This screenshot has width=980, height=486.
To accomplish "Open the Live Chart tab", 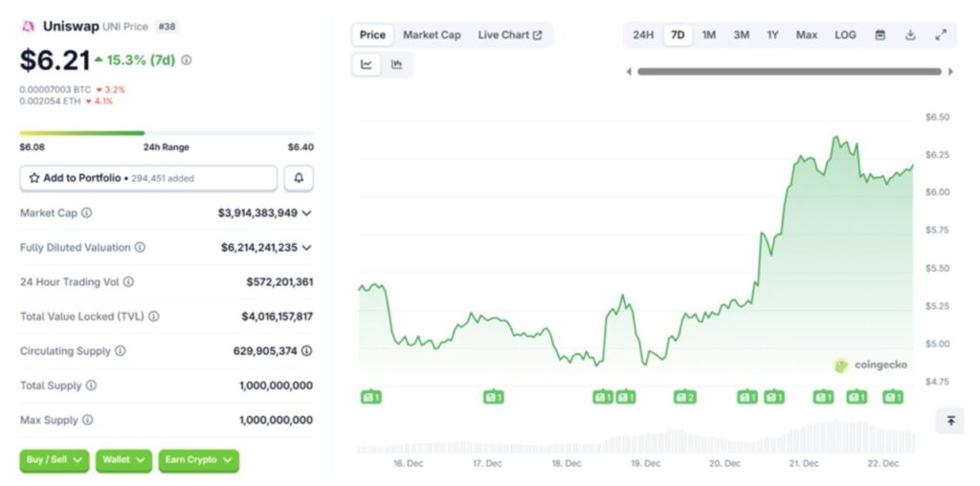I will pyautogui.click(x=509, y=35).
